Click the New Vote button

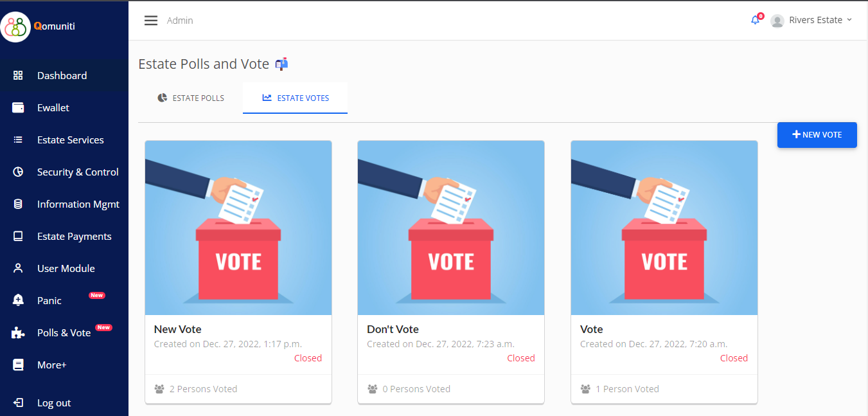click(817, 135)
